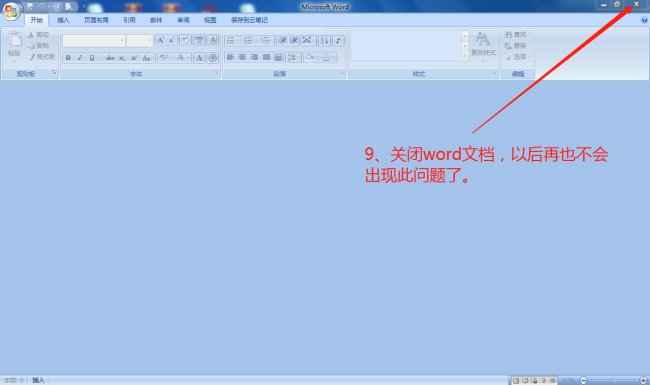Viewport: 650px width, 385px height.
Task: Click the Grow Font button
Action: [x=160, y=40]
